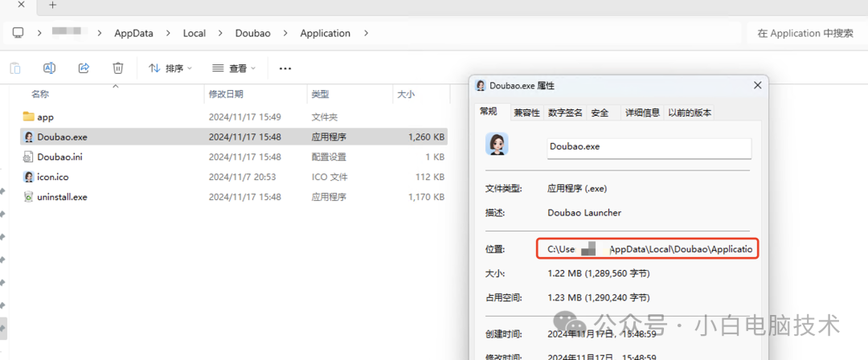Click the ICO 文件 type cell
This screenshot has width=868, height=360.
point(330,177)
